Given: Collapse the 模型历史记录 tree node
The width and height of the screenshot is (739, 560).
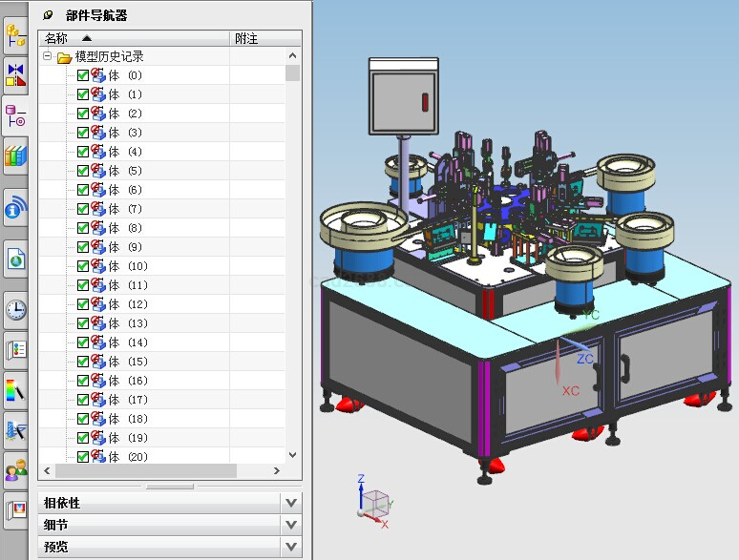Looking at the screenshot, I should coord(48,57).
